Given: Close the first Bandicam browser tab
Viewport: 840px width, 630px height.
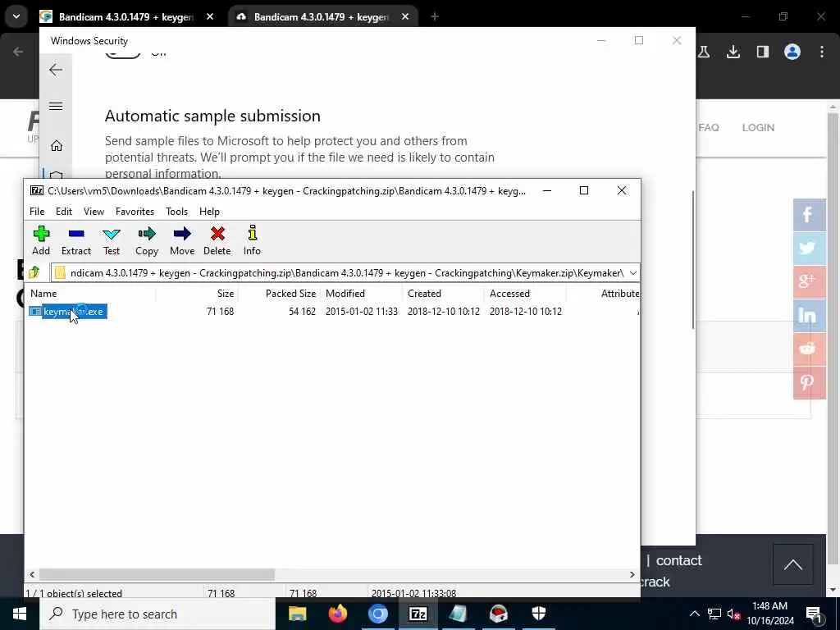Looking at the screenshot, I should click(x=210, y=16).
